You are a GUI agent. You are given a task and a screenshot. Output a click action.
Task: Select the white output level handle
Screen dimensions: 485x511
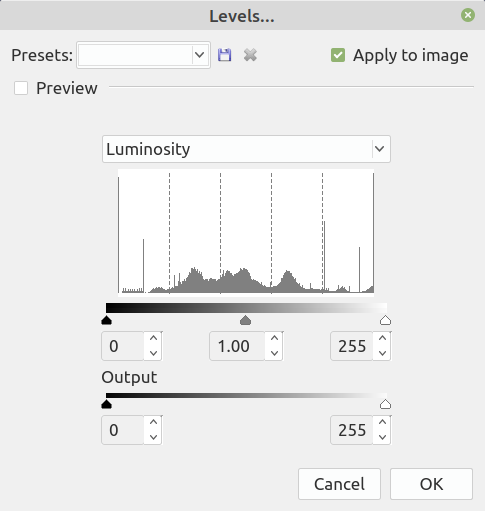tap(385, 404)
